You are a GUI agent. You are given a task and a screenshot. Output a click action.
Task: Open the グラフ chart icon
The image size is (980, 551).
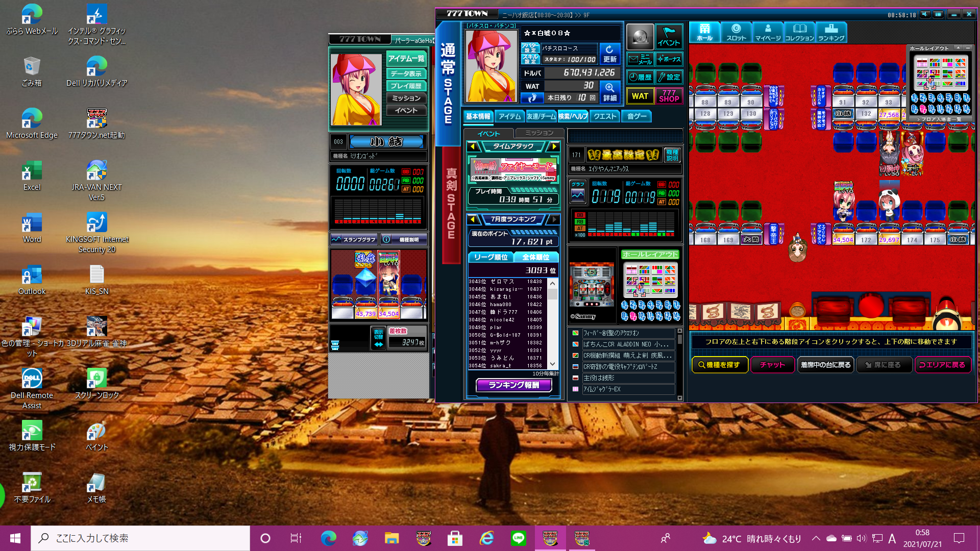point(578,191)
